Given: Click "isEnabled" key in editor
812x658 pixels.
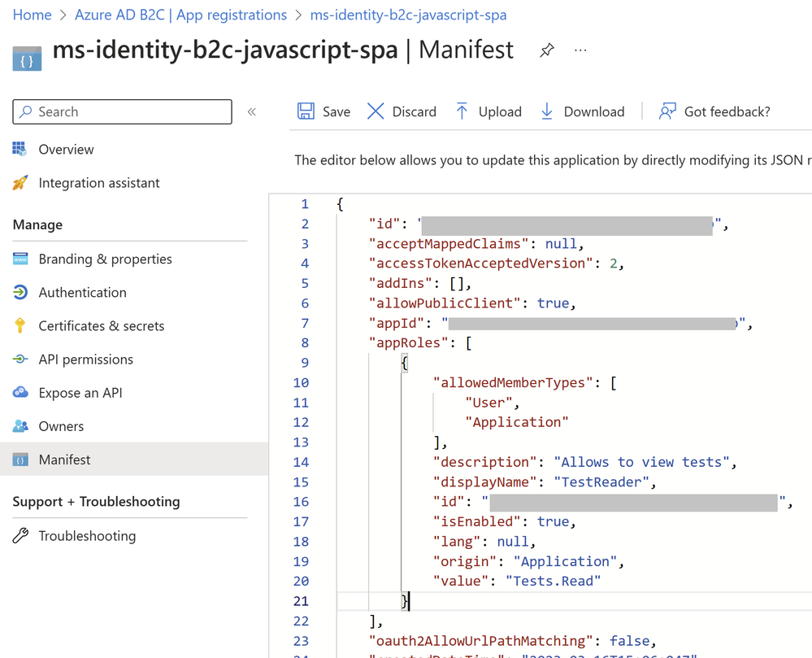Looking at the screenshot, I should (x=476, y=521).
